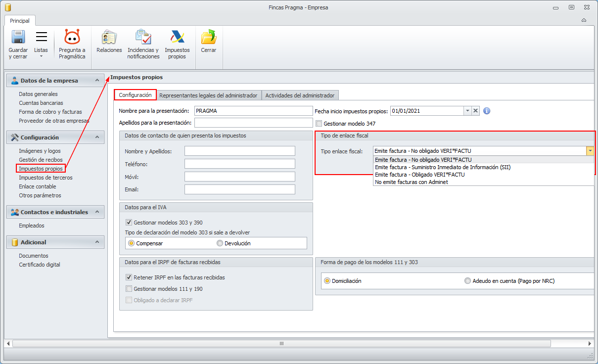Collapse Configuración sidebar section
Viewport: 598px width, 364px height.
pyautogui.click(x=97, y=137)
